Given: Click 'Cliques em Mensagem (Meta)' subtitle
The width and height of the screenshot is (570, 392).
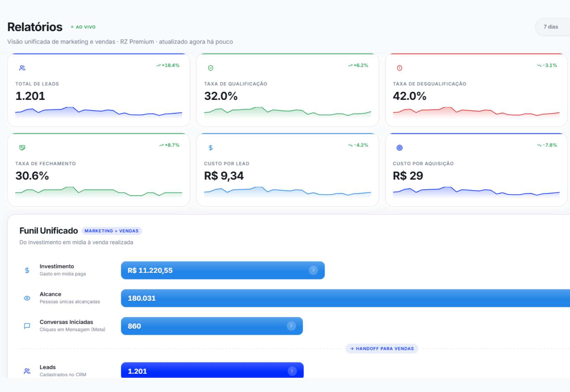Looking at the screenshot, I should coord(73,329).
